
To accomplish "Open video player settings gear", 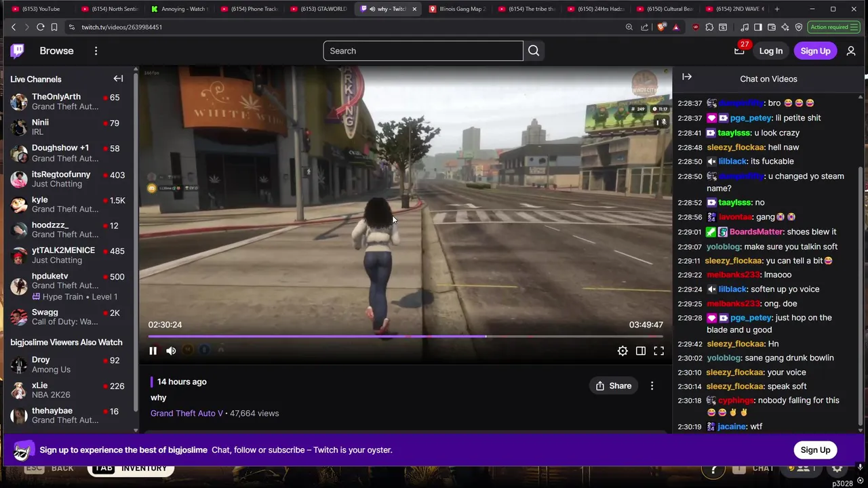I will 623,350.
